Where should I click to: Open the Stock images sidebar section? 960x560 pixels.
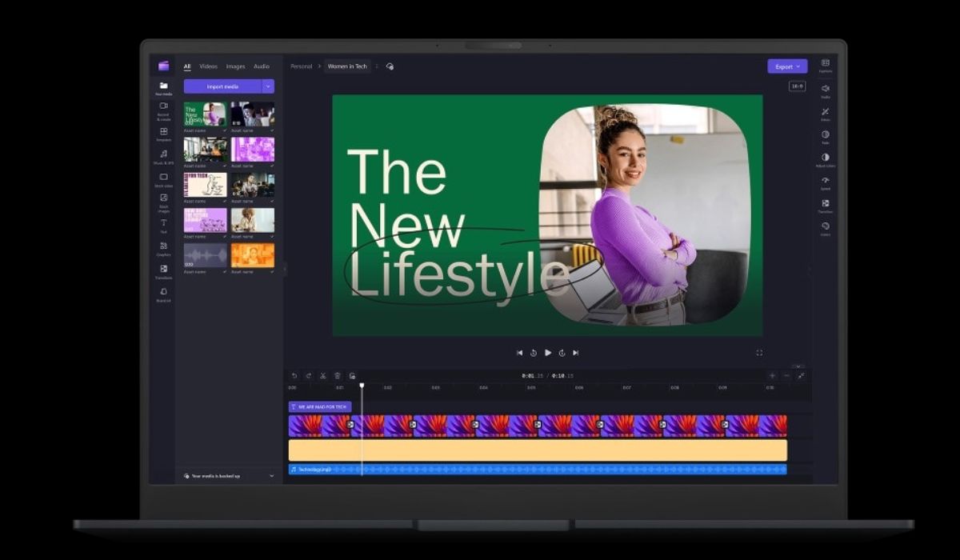point(163,202)
